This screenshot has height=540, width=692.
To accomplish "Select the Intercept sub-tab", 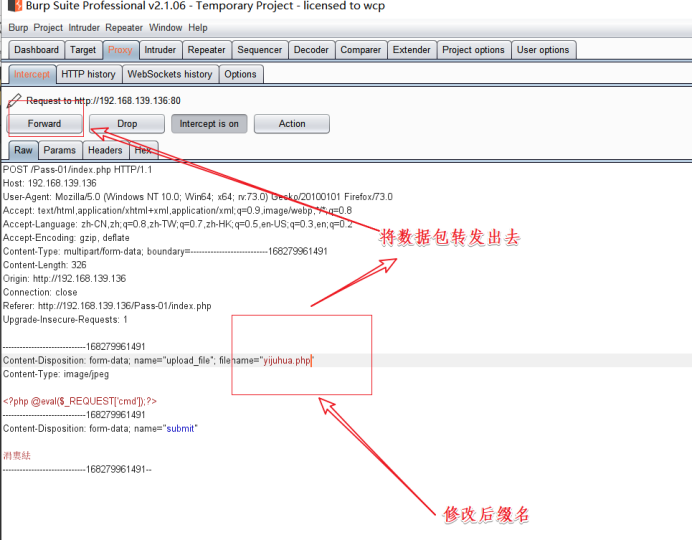I will [x=32, y=74].
